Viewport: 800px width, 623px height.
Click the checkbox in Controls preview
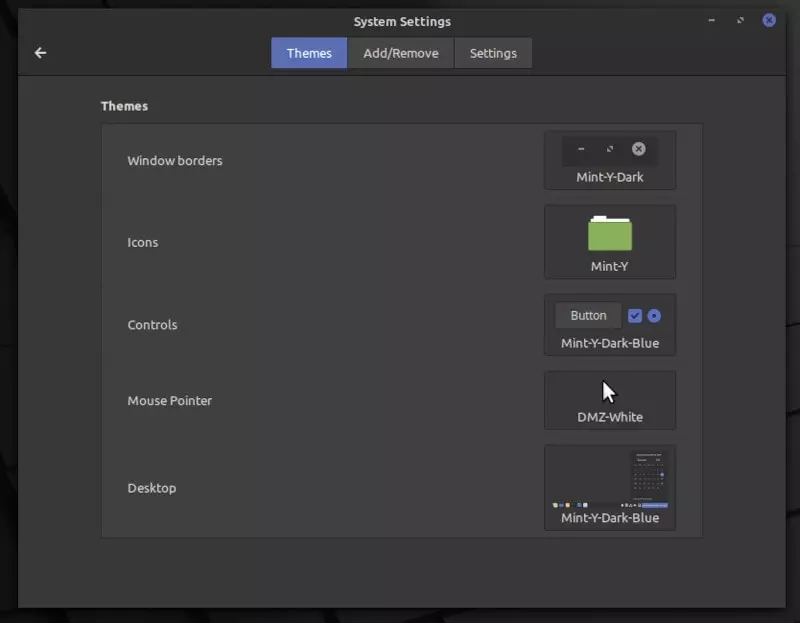[x=635, y=316]
